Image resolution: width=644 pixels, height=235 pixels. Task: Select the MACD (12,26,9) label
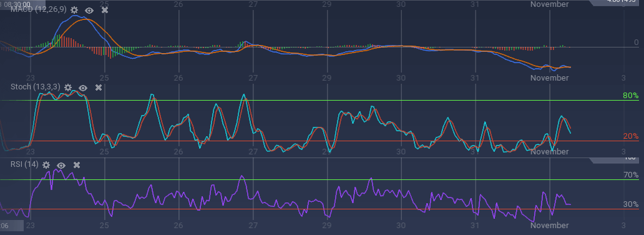[x=38, y=9]
